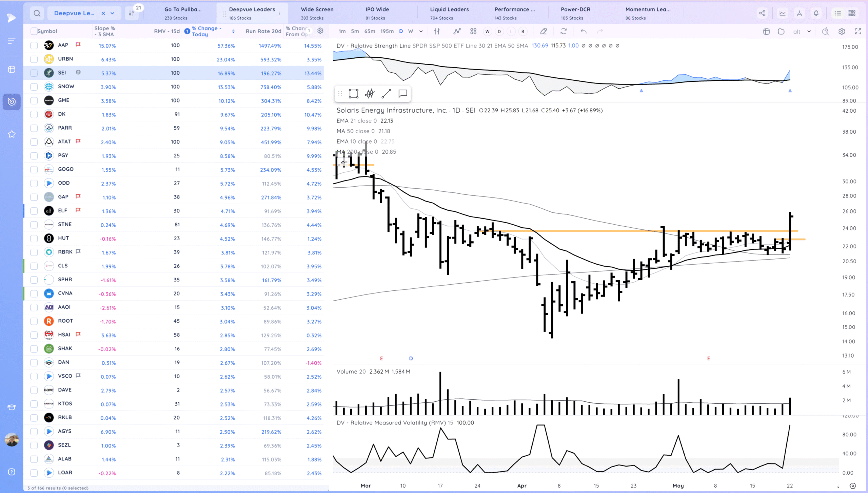Add a comment note on chart
This screenshot has height=493, width=868.
point(403,94)
